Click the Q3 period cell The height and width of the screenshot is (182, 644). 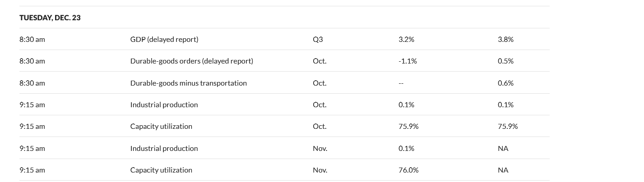(x=318, y=39)
